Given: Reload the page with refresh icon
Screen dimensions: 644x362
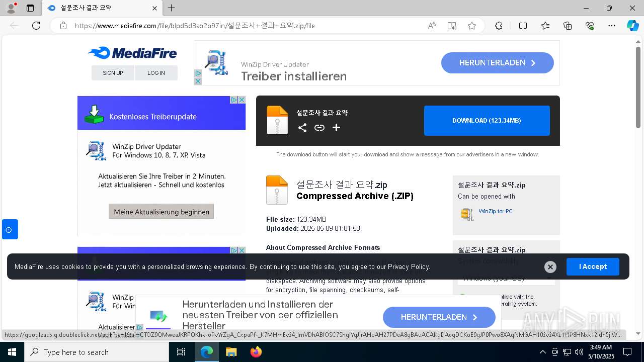Looking at the screenshot, I should [36, 26].
